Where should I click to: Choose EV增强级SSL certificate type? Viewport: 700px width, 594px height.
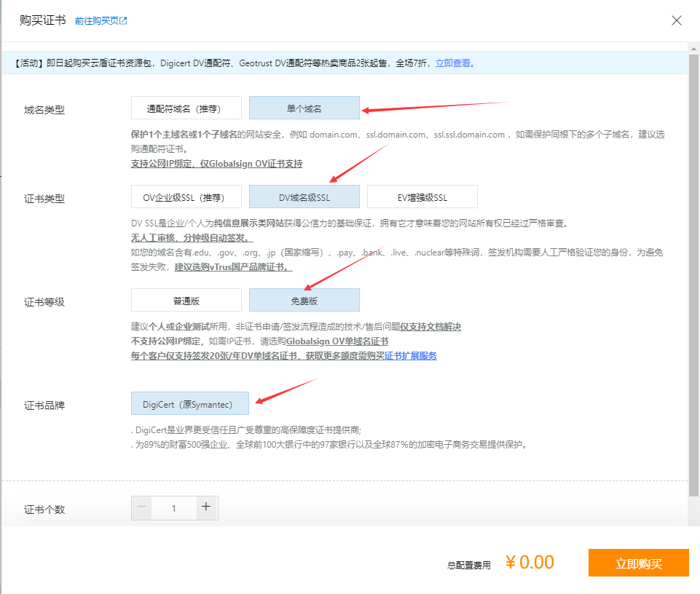pos(422,197)
